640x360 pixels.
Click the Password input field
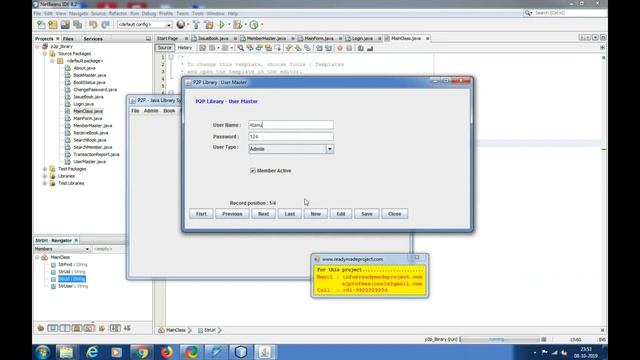coord(291,137)
